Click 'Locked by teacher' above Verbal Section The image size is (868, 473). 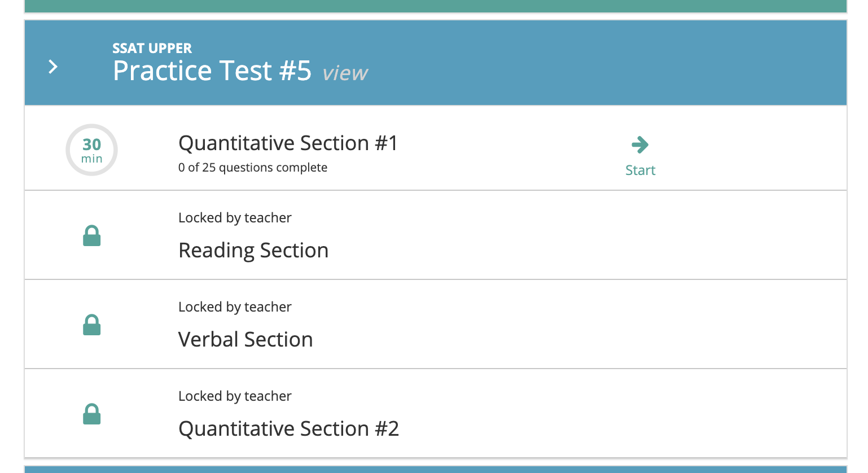coord(235,307)
